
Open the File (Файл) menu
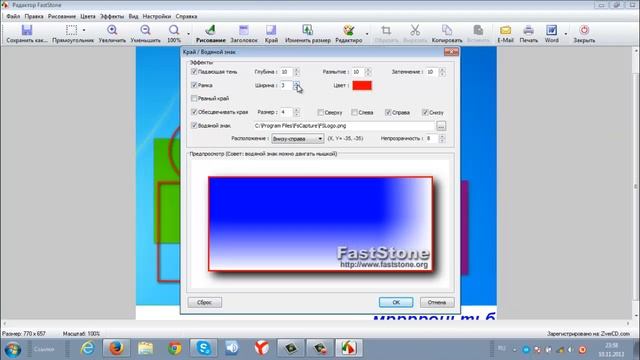tap(13, 16)
